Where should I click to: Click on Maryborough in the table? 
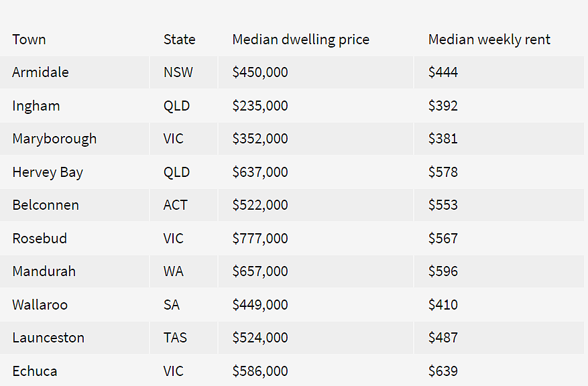tap(54, 139)
